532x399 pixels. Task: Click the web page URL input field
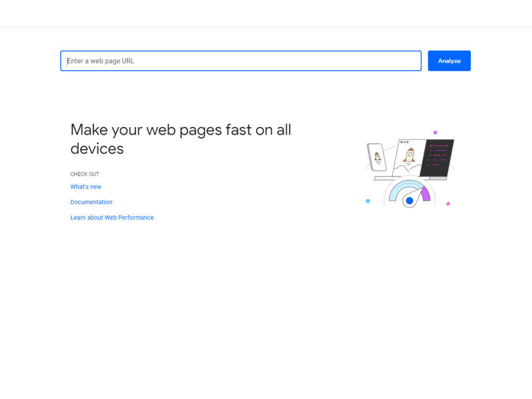click(241, 61)
